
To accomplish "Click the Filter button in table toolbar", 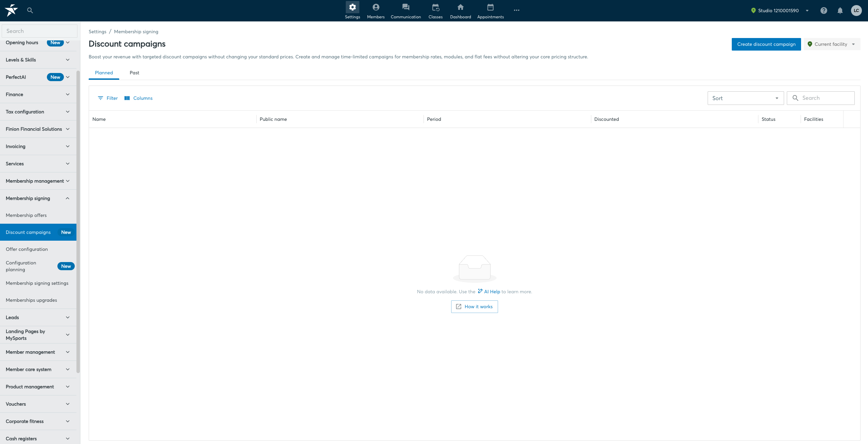I will tap(108, 98).
